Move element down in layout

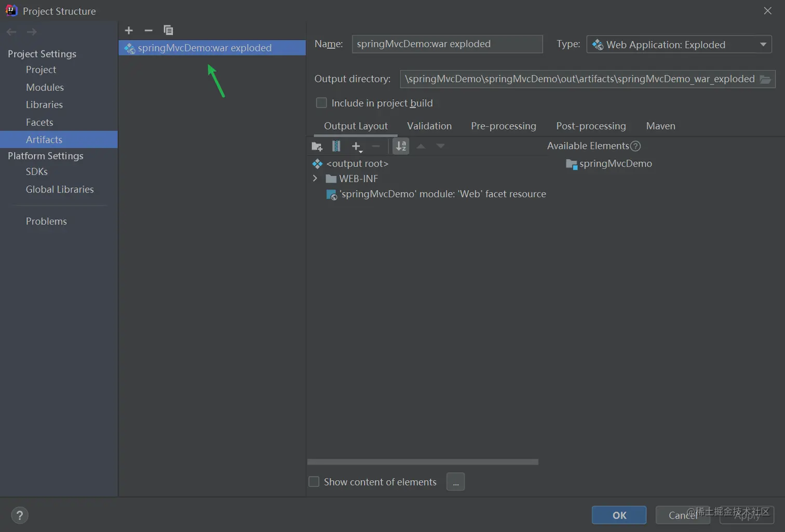[440, 146]
